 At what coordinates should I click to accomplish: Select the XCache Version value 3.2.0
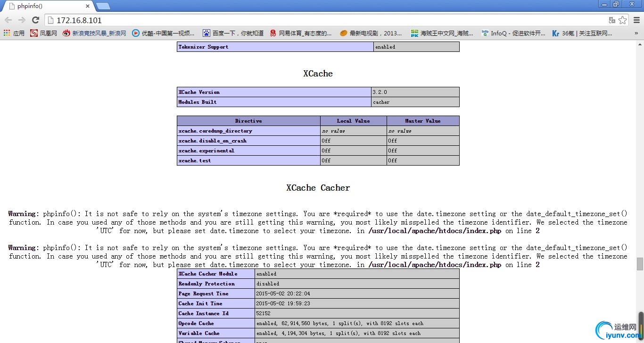380,92
